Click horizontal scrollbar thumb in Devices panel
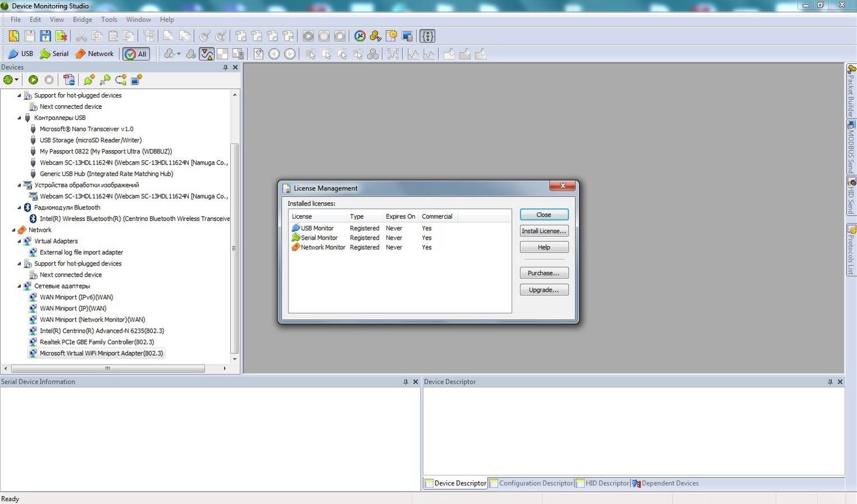Image resolution: width=857 pixels, height=504 pixels. coord(108,368)
